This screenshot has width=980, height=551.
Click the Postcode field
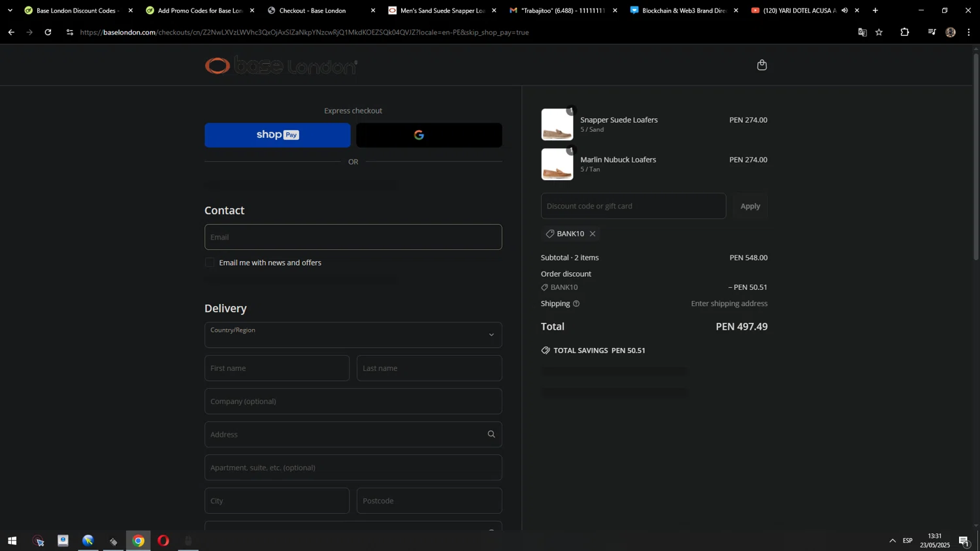pos(429,501)
